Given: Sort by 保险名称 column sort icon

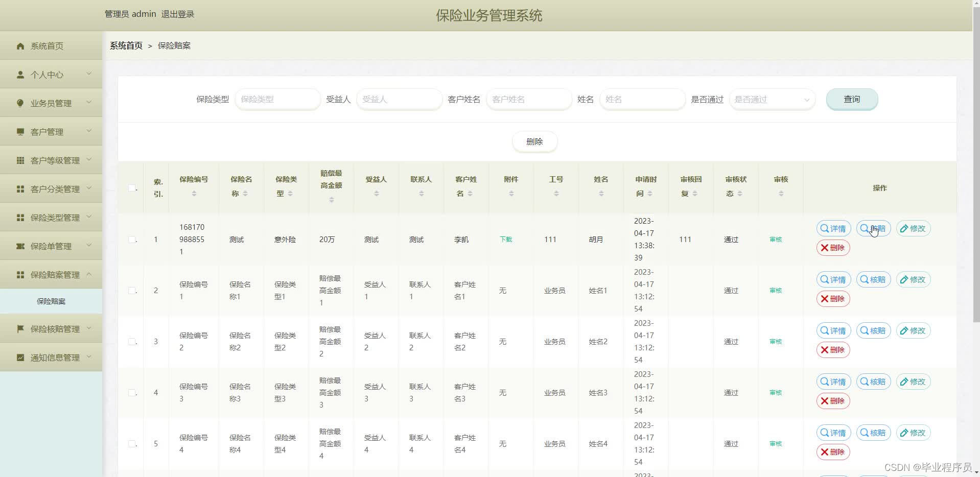Looking at the screenshot, I should (245, 194).
